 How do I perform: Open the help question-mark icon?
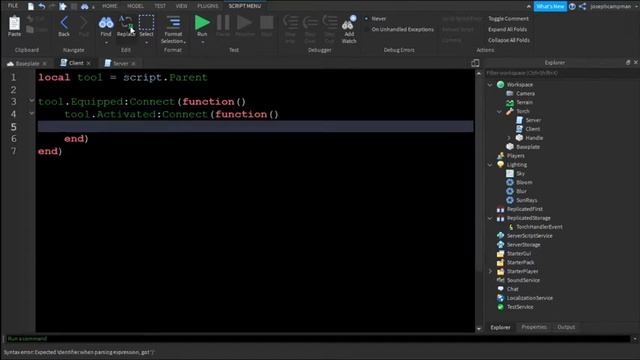click(572, 6)
